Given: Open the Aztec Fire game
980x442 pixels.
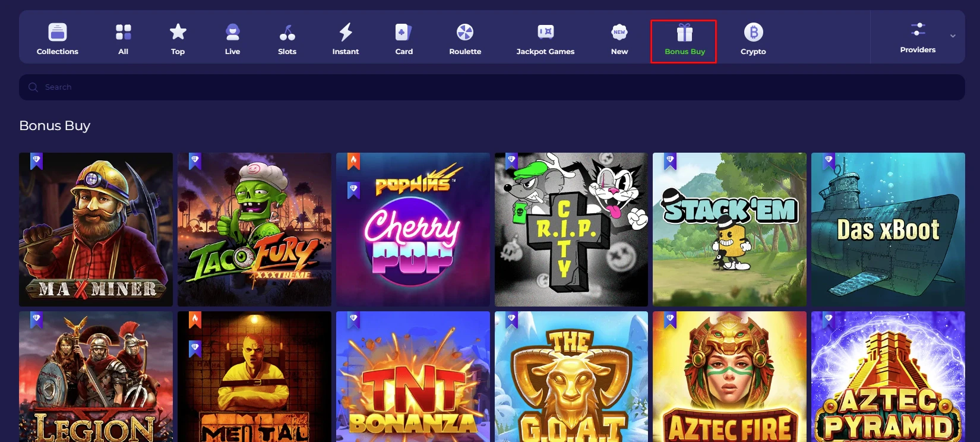Looking at the screenshot, I should 729,377.
